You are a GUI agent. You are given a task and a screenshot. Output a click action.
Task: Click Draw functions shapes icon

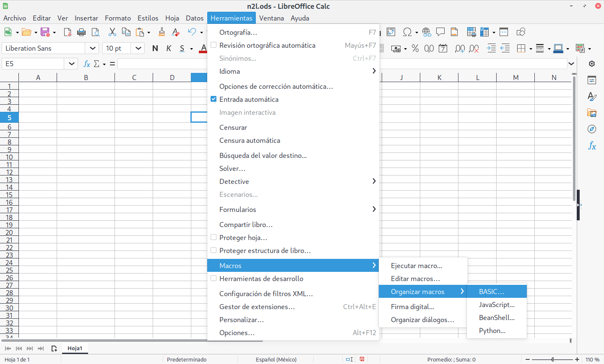(x=521, y=32)
